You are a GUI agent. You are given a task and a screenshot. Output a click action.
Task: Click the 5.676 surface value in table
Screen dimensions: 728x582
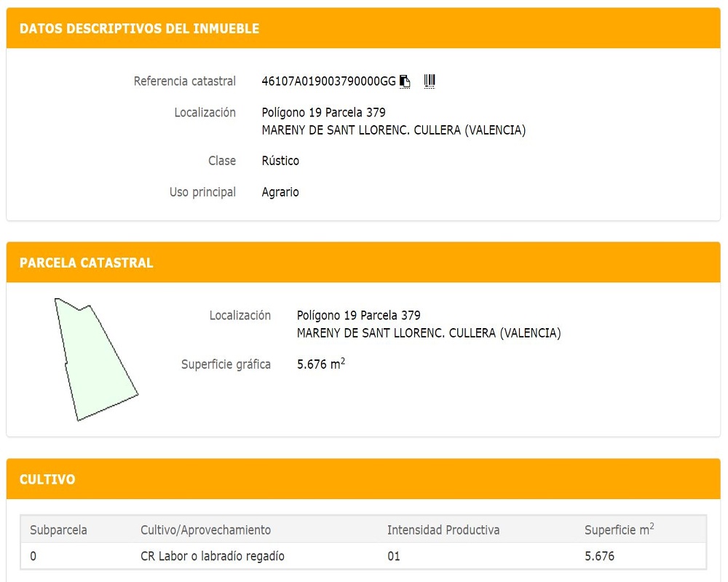click(599, 557)
